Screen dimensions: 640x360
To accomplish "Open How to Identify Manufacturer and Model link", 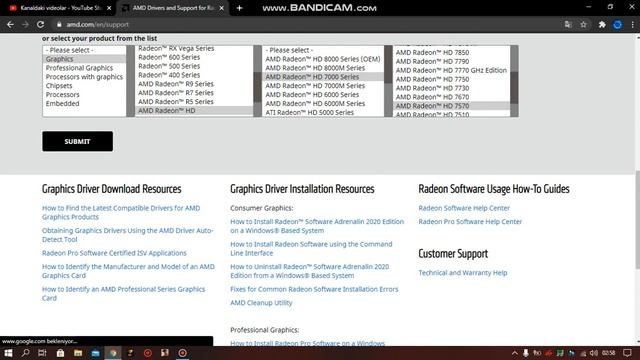I will (x=128, y=271).
